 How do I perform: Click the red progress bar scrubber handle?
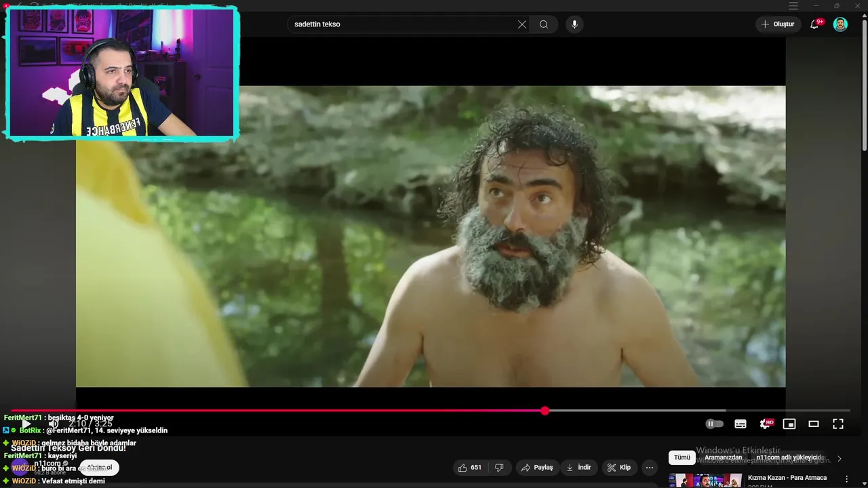[x=545, y=411]
